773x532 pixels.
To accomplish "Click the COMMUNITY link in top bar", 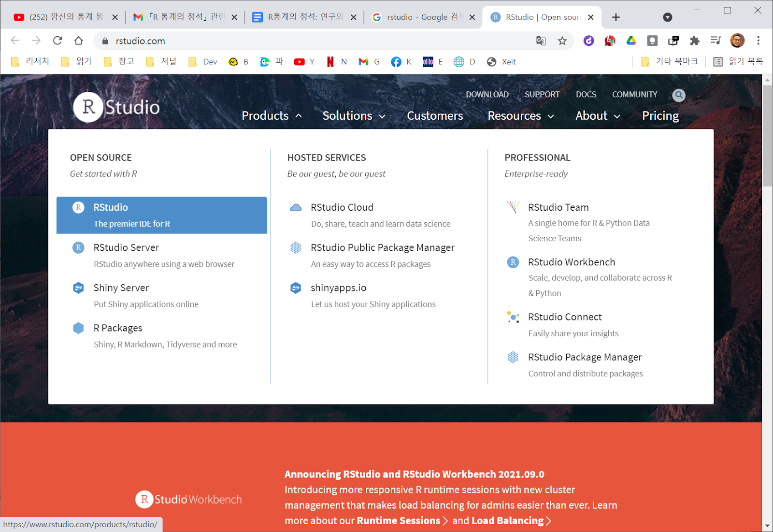I will tap(635, 95).
